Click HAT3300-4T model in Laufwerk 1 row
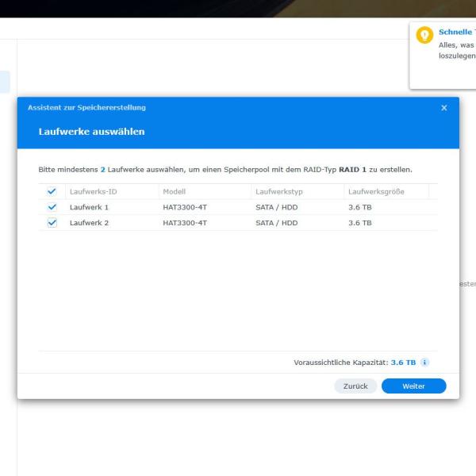Viewport: 476px width, 476px height. [x=184, y=207]
